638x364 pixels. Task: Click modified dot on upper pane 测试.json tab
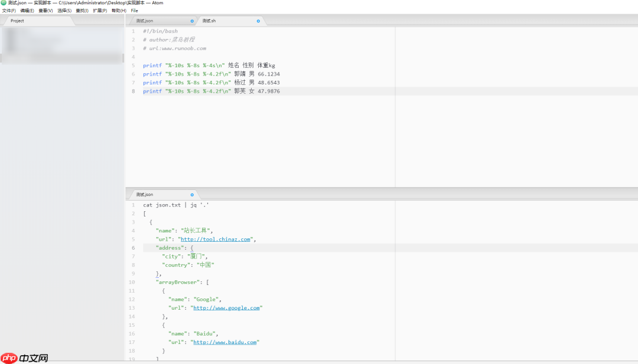192,21
